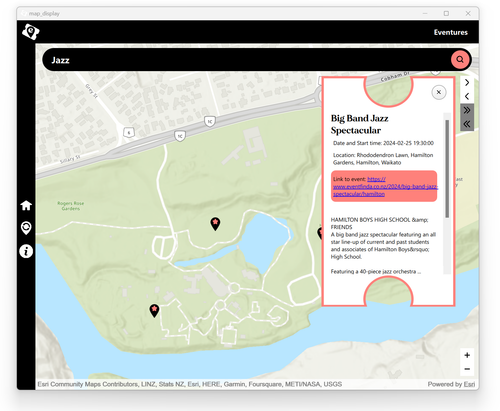The width and height of the screenshot is (500, 411).
Task: Zoom in on the map
Action: tap(467, 355)
